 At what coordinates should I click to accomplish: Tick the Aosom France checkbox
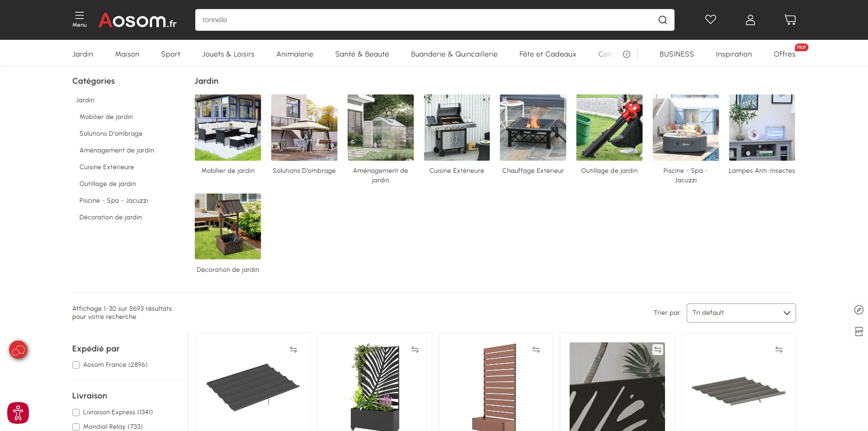point(76,365)
